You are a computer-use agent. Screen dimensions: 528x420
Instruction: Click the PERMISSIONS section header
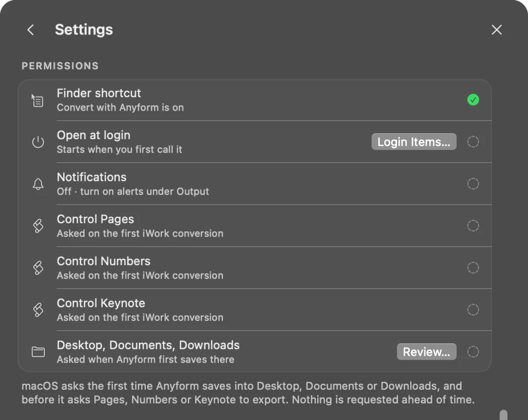pyautogui.click(x=60, y=66)
